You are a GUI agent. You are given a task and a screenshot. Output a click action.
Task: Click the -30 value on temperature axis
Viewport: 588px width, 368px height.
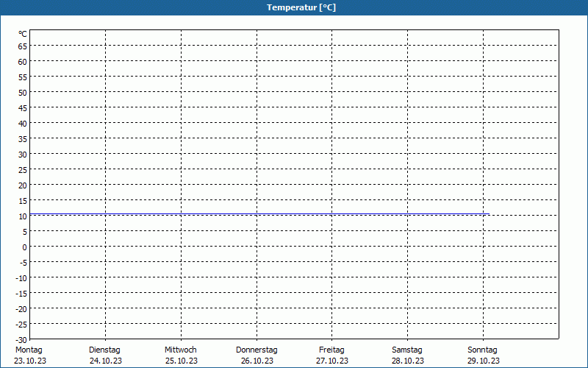coord(21,339)
